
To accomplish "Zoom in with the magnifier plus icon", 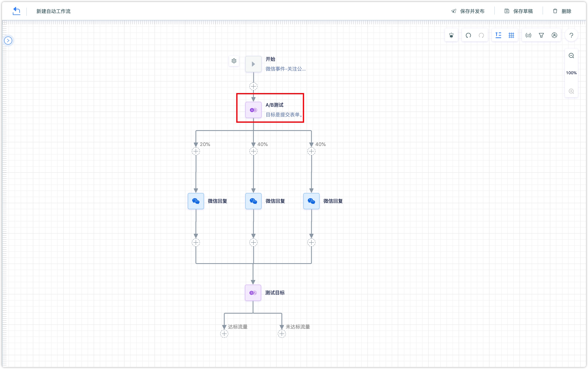I will click(x=571, y=91).
